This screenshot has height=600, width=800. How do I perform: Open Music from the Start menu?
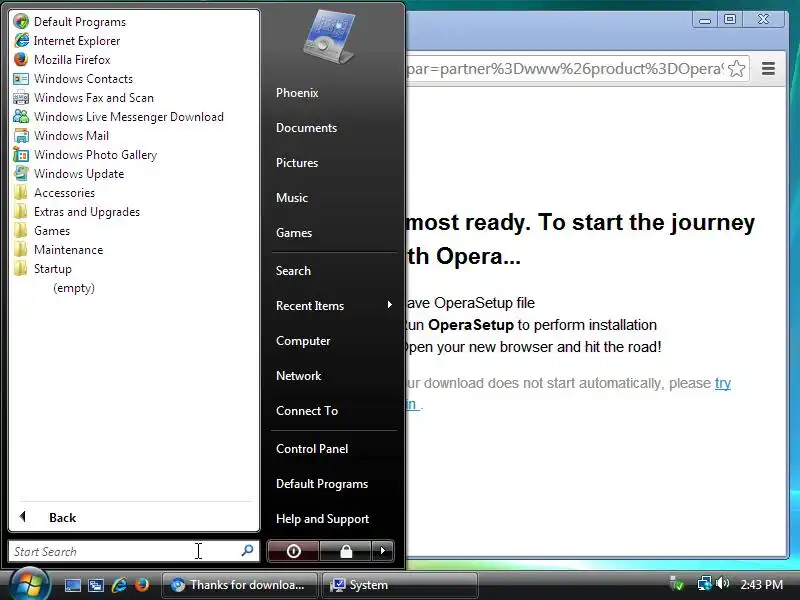click(292, 198)
